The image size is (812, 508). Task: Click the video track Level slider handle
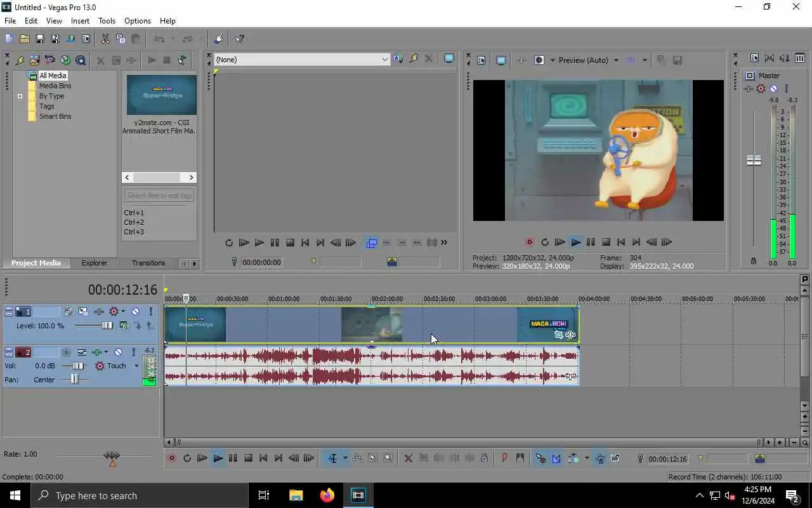click(107, 326)
